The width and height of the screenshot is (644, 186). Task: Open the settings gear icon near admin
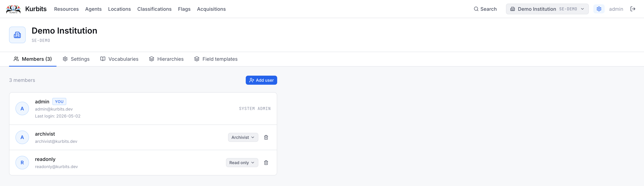pos(599,9)
